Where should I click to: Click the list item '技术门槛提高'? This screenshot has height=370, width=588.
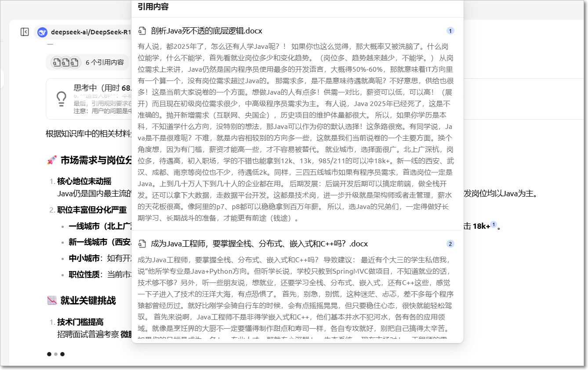click(80, 322)
